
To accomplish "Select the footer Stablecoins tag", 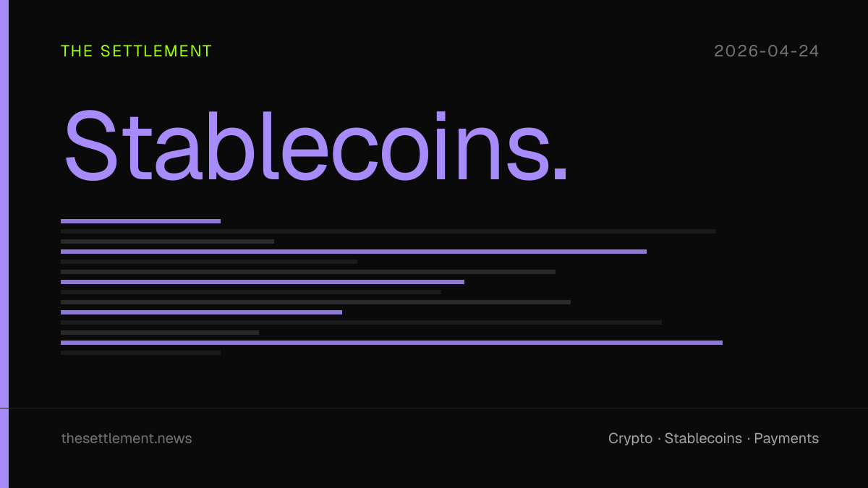I will click(703, 438).
